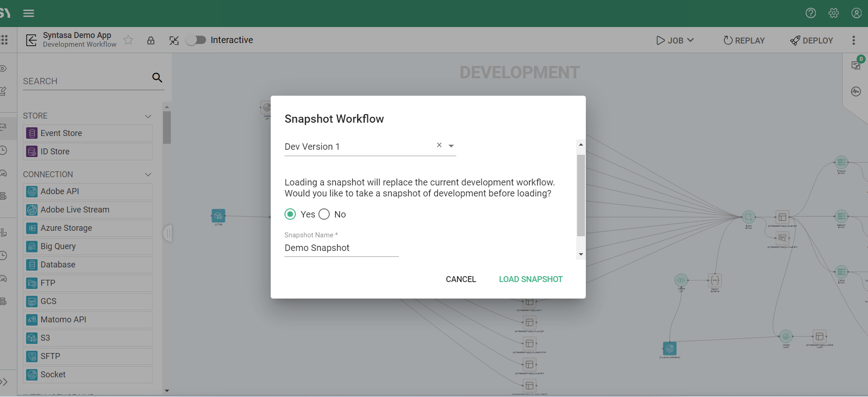
Task: Select the Yes radio button
Action: click(290, 214)
